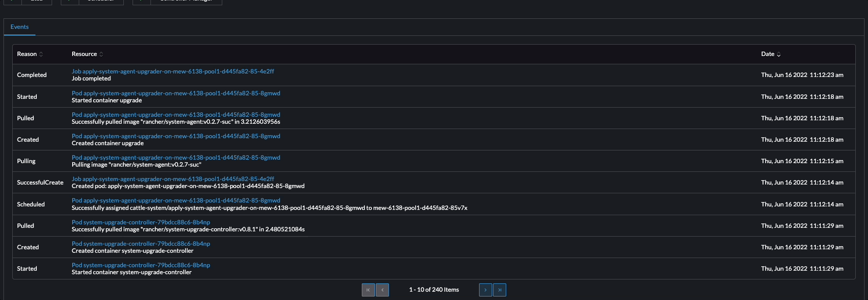Open the Job link in the SuccessfulCreate row

tap(173, 179)
